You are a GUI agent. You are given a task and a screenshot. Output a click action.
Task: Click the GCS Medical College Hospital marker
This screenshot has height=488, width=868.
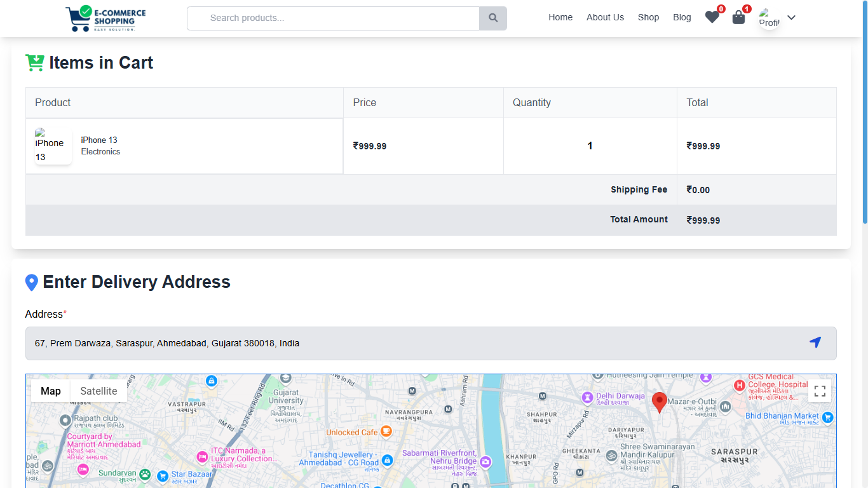click(740, 385)
